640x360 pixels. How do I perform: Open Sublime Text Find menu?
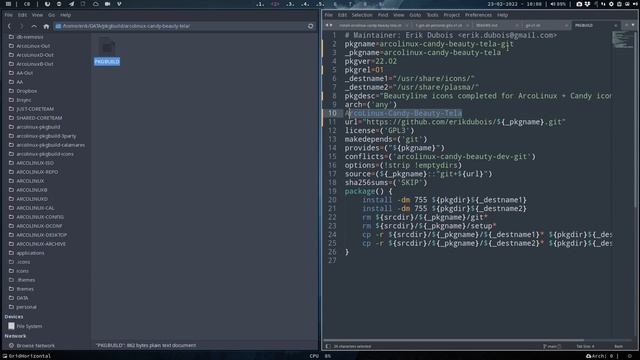(x=383, y=15)
